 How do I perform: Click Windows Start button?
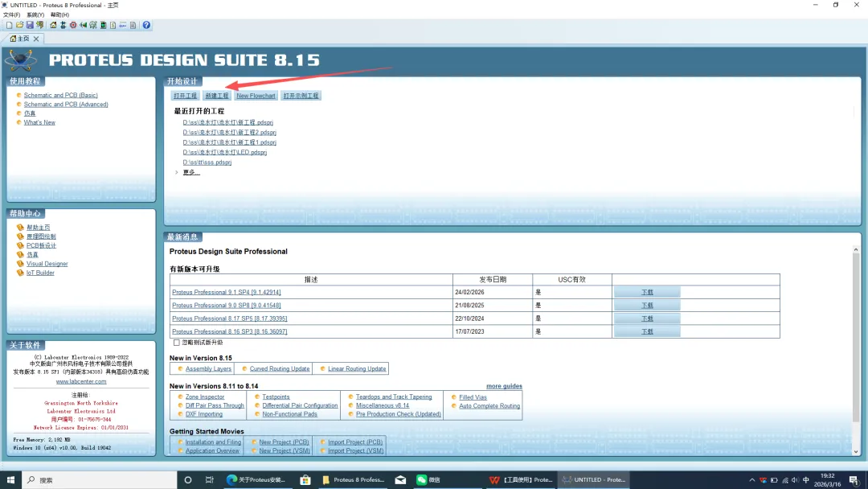click(x=10, y=479)
